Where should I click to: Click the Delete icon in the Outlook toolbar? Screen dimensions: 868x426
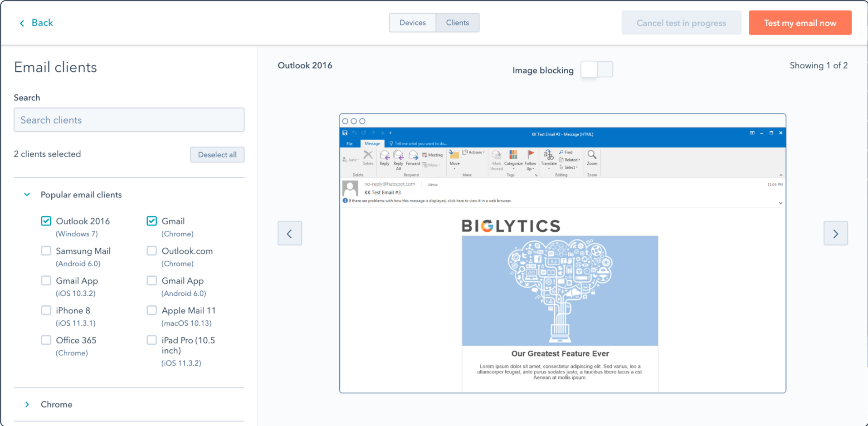tap(368, 154)
